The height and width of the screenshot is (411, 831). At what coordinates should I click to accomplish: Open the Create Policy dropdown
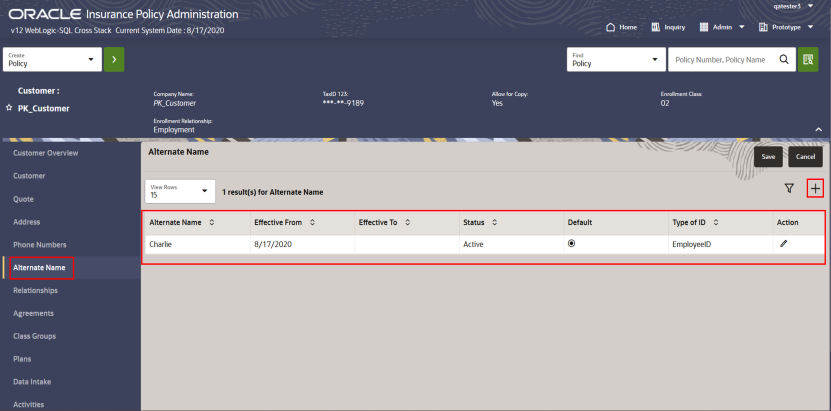point(52,59)
